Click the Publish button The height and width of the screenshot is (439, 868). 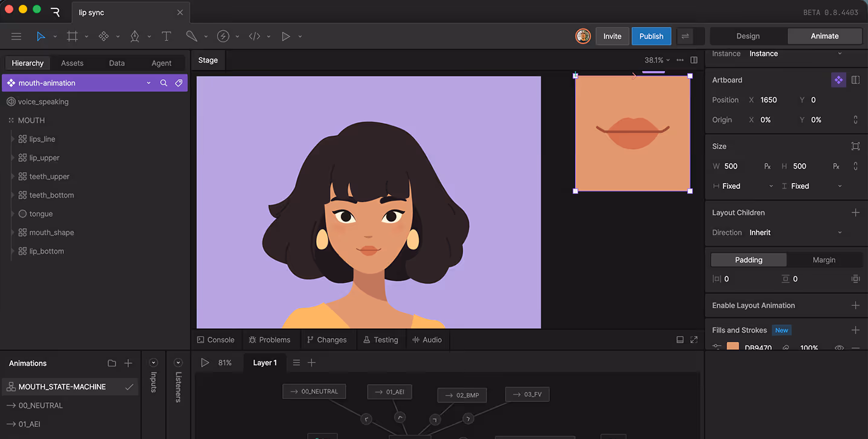[651, 36]
